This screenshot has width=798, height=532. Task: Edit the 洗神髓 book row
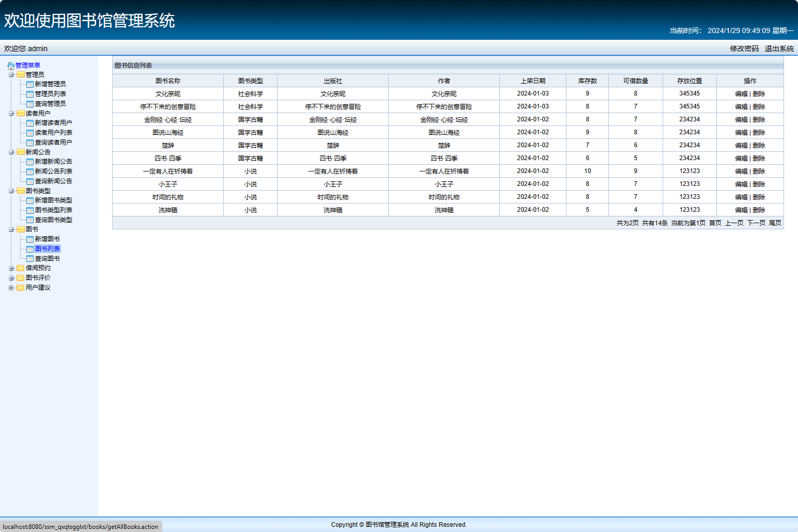click(742, 210)
